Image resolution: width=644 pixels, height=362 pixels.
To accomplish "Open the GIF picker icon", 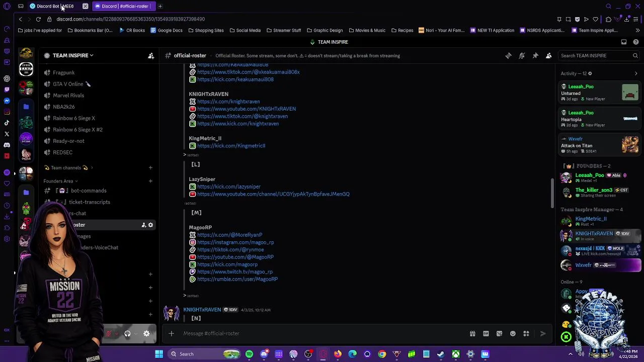I will pyautogui.click(x=486, y=333).
